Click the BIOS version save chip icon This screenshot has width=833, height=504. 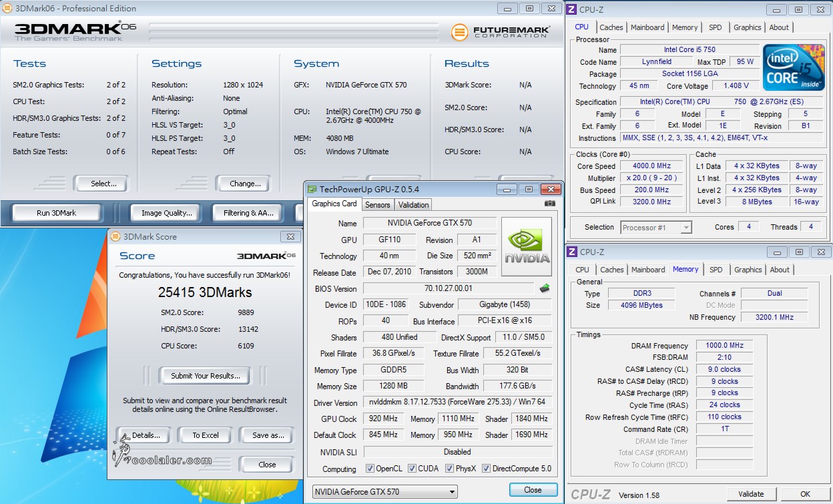(545, 288)
